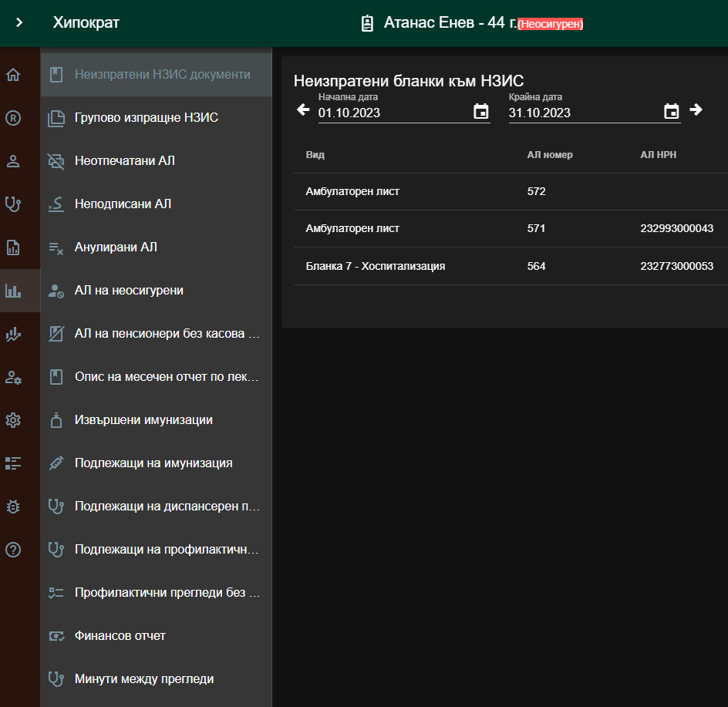Open Групово изпращне НЗИС menu item

(156, 118)
